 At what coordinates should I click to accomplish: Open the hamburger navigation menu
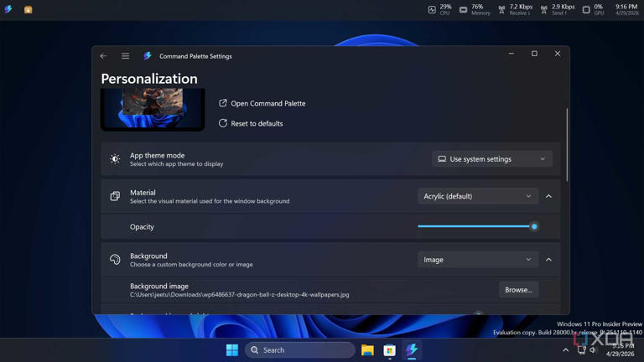pyautogui.click(x=125, y=56)
